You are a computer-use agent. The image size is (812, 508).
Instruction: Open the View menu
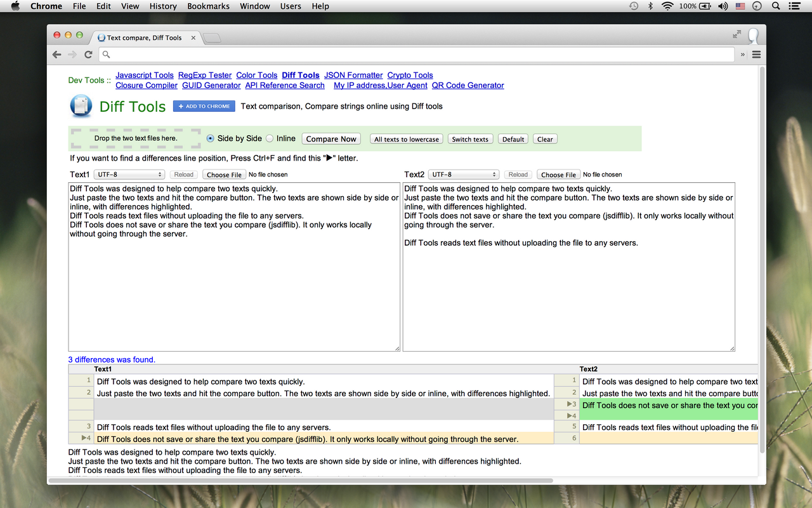pos(130,6)
